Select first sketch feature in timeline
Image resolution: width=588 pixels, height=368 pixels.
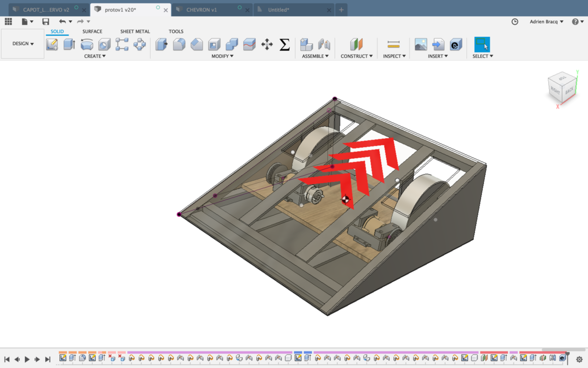pyautogui.click(x=63, y=358)
